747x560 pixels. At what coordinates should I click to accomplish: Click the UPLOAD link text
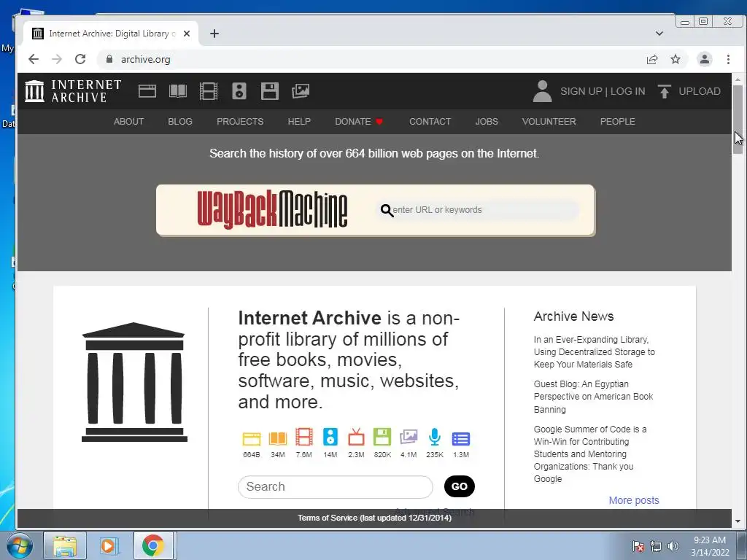point(700,91)
